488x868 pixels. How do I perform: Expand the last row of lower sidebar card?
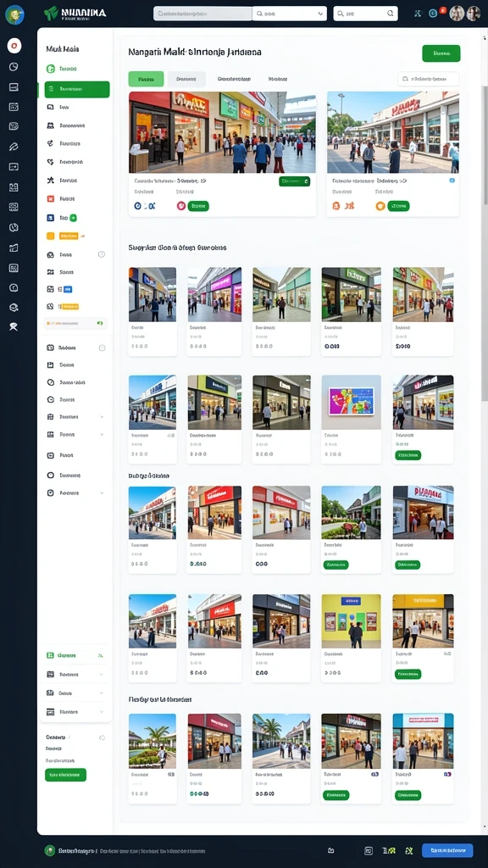point(75,711)
